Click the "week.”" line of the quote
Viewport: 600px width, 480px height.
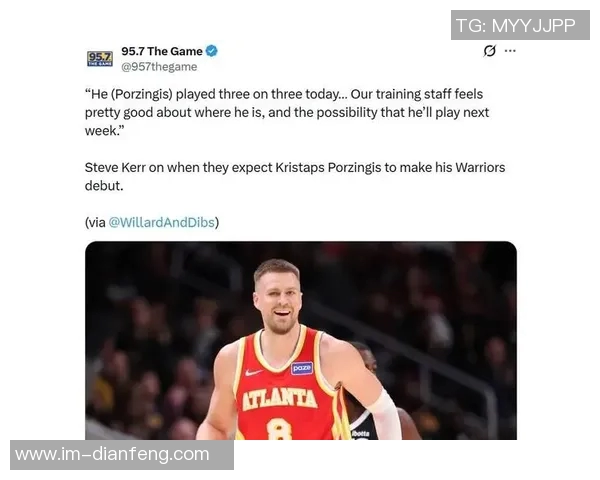coord(105,131)
